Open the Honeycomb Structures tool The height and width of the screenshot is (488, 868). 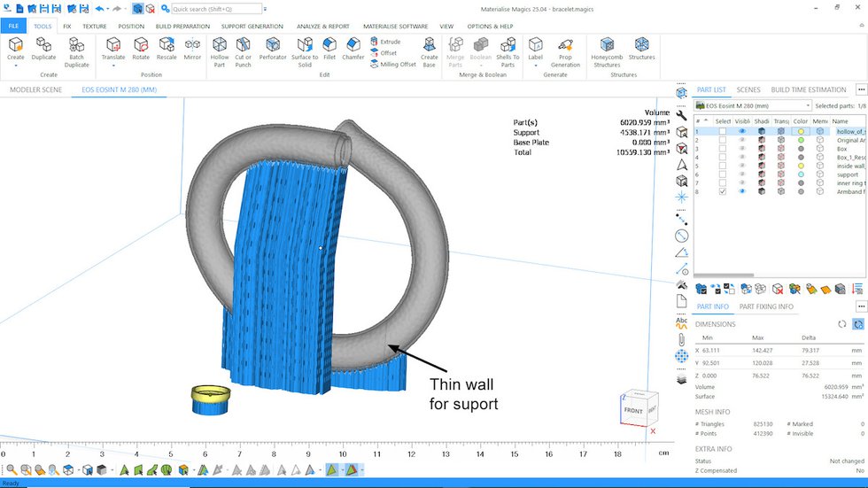[607, 50]
